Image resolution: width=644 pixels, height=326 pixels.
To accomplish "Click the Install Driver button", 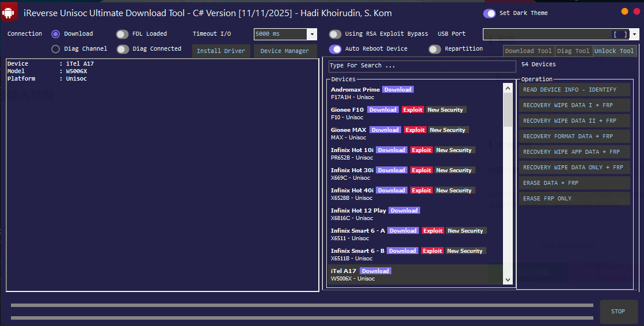I will (221, 51).
